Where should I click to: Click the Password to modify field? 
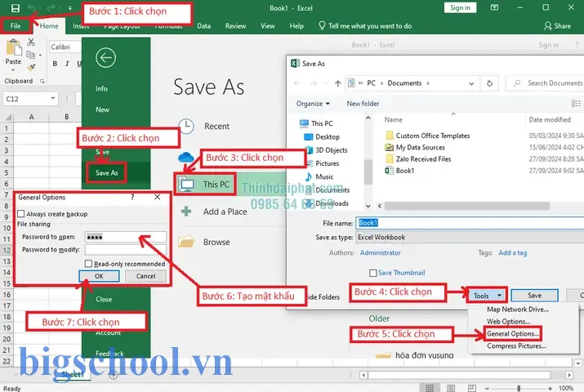coord(125,249)
